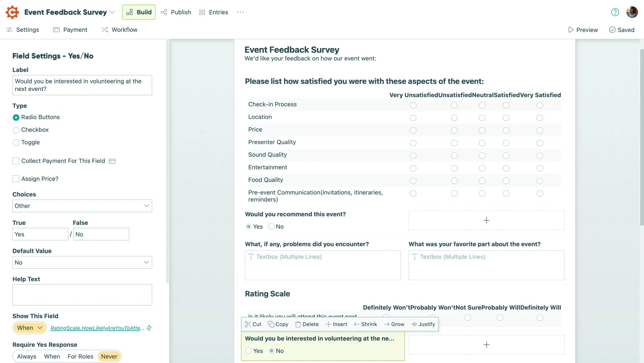
Task: Expand the form title chevron
Action: pos(112,12)
